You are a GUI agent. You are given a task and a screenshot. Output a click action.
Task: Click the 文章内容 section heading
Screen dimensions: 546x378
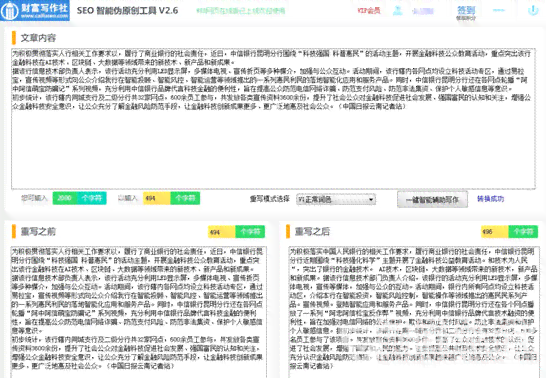(38, 38)
